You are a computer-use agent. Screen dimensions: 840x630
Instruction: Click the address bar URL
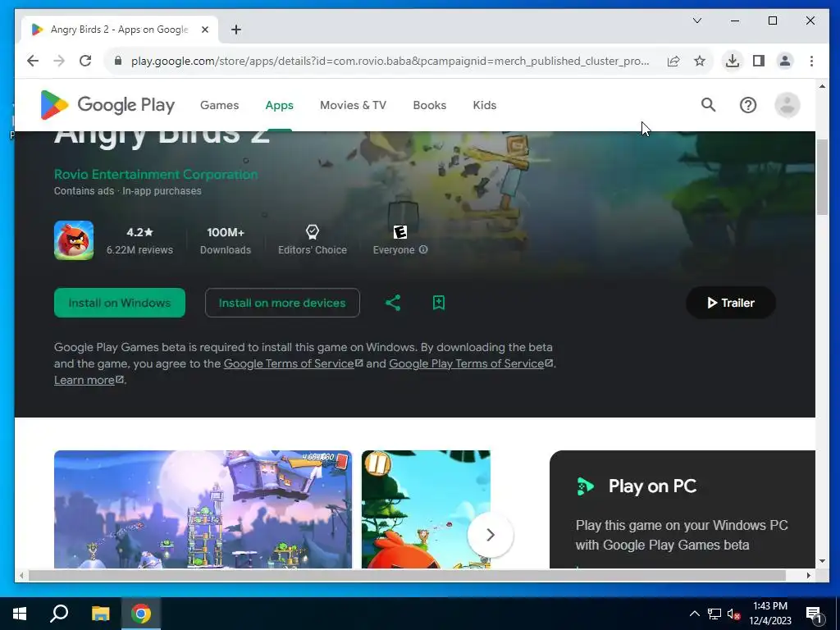point(390,61)
